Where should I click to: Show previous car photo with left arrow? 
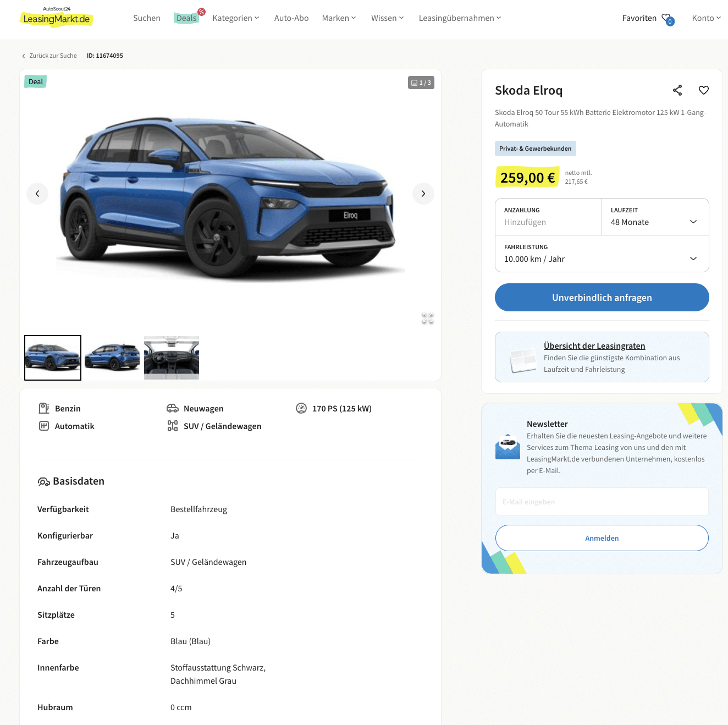[37, 194]
